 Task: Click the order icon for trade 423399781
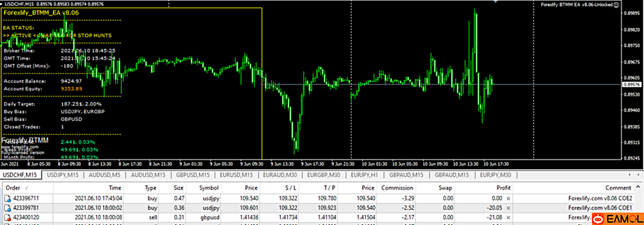tap(8, 207)
